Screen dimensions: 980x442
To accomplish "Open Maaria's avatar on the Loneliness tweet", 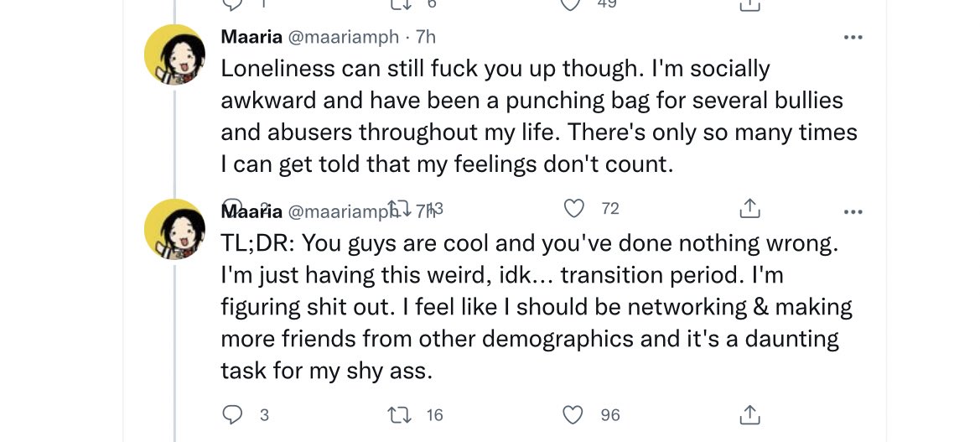I will tap(175, 55).
